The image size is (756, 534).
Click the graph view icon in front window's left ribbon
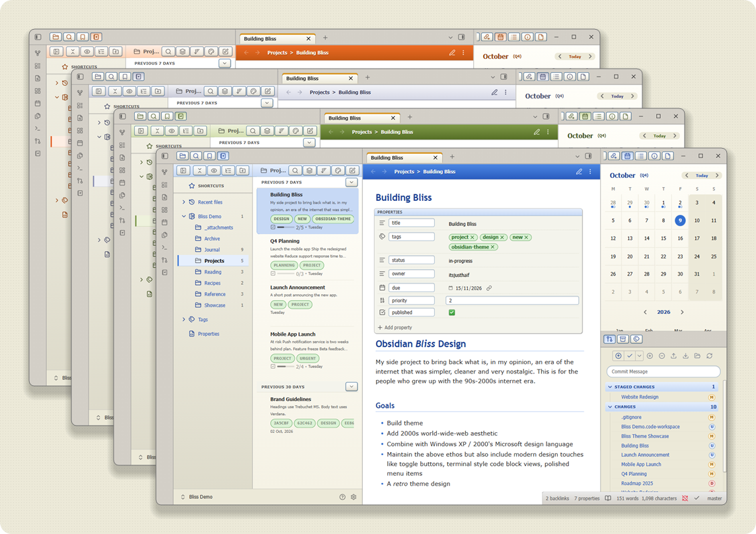click(165, 172)
